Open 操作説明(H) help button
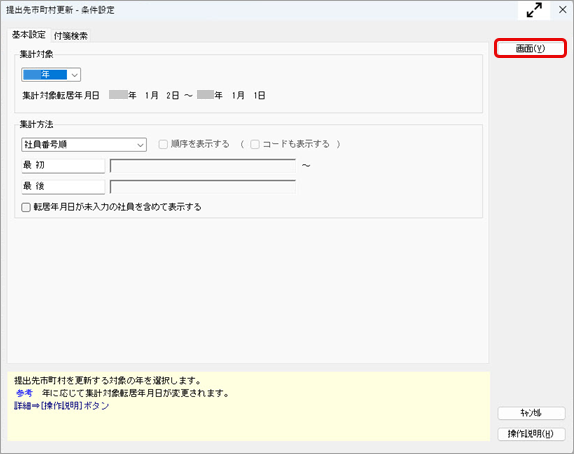Screen dimensions: 574x454 pos(531,434)
